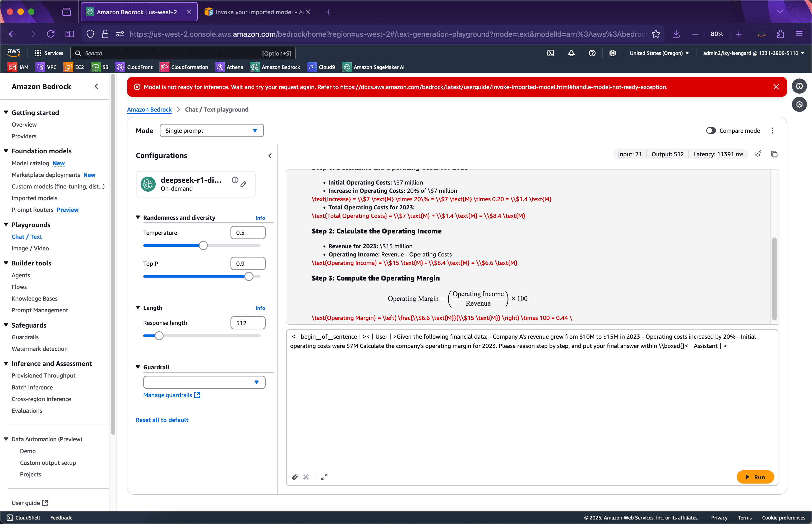Open Firefox downloads icon
The width and height of the screenshot is (812, 524).
pos(676,34)
